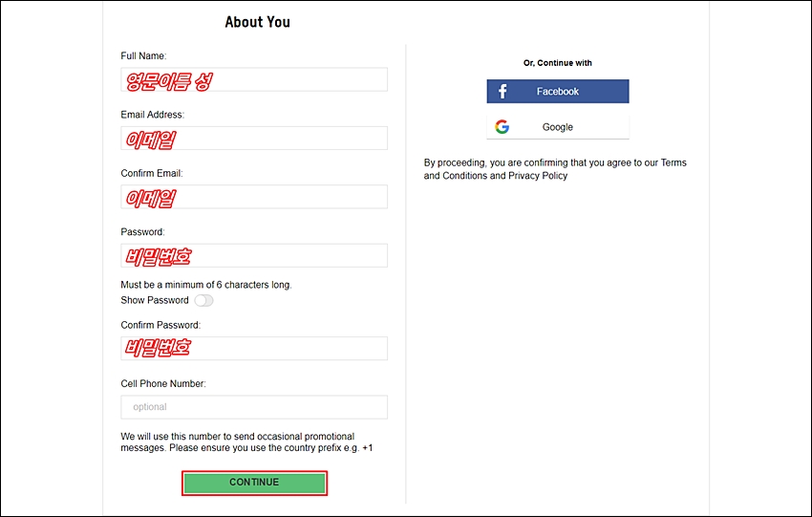The image size is (812, 517).
Task: Click the Google "G" logo icon
Action: (x=502, y=127)
